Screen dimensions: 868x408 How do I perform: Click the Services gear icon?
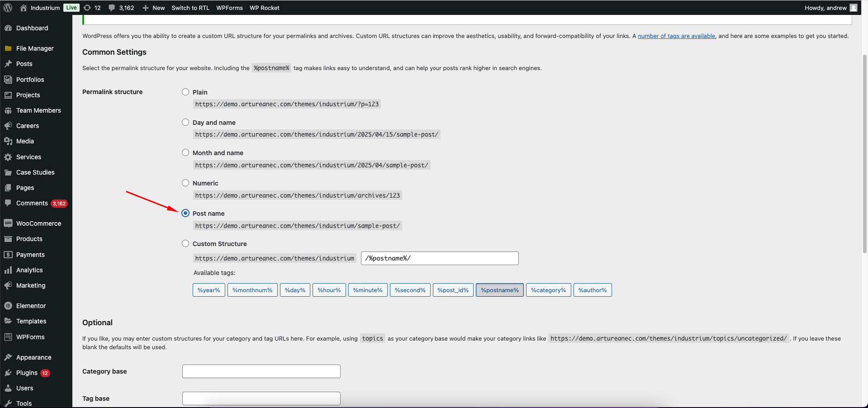[8, 157]
